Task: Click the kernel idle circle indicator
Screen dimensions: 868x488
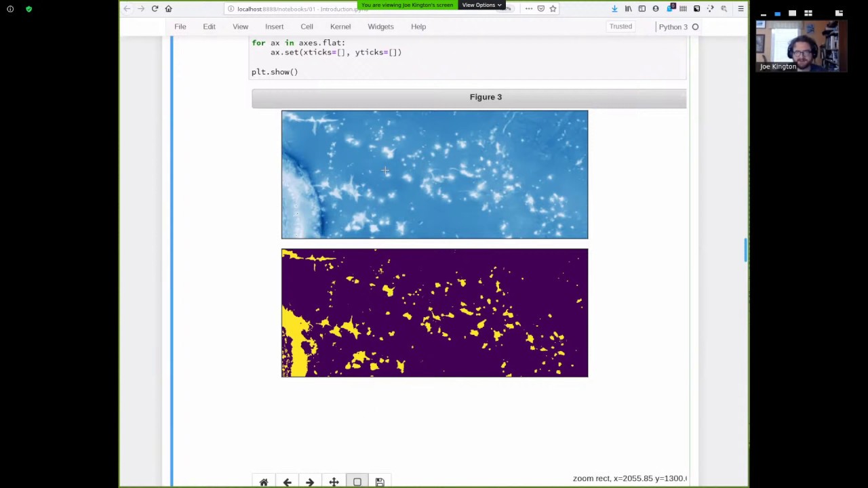Action: click(695, 26)
